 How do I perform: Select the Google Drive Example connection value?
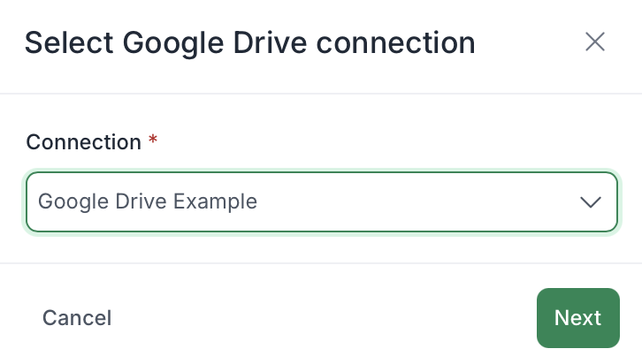148,202
